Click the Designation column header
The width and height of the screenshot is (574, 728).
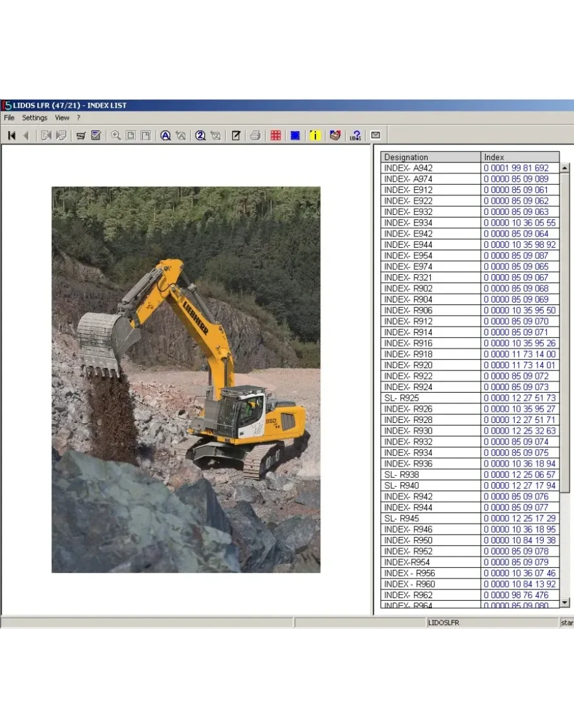(431, 158)
